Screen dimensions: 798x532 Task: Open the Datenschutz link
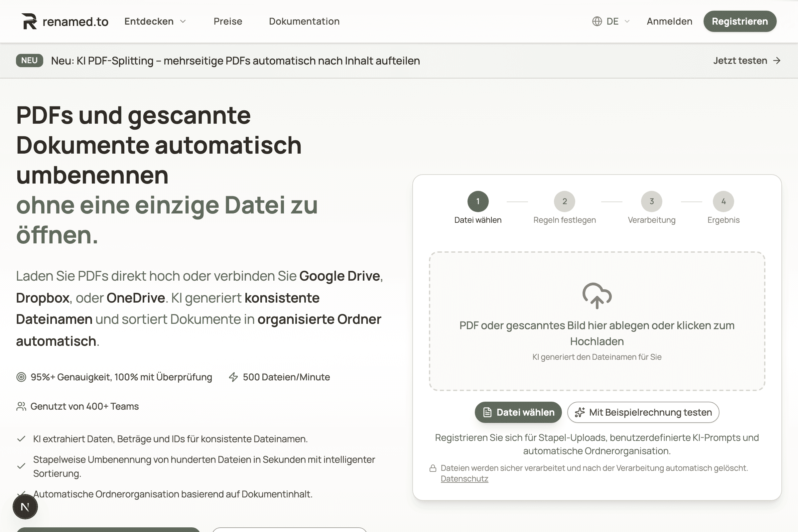coord(464,478)
